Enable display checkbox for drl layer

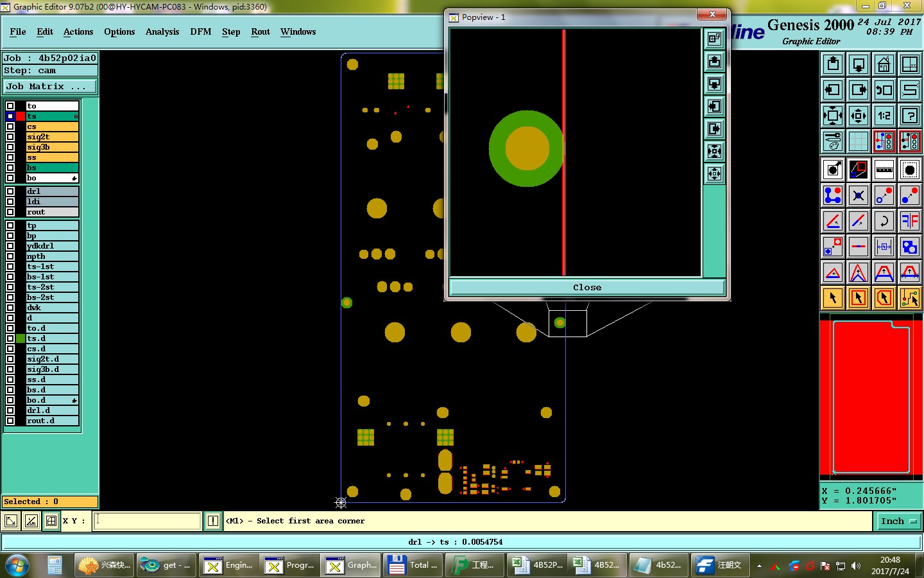(x=10, y=191)
